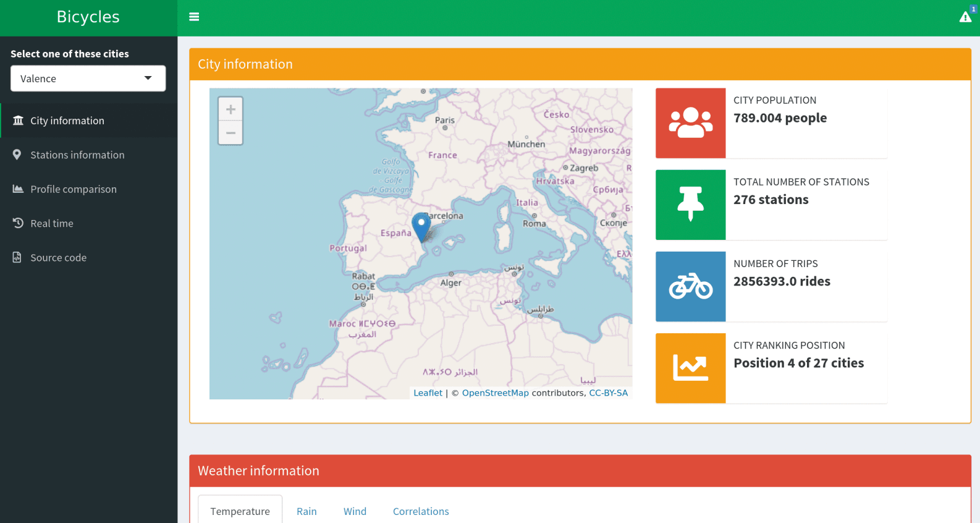The image size is (980, 523).
Task: Zoom in on the map
Action: (230, 109)
